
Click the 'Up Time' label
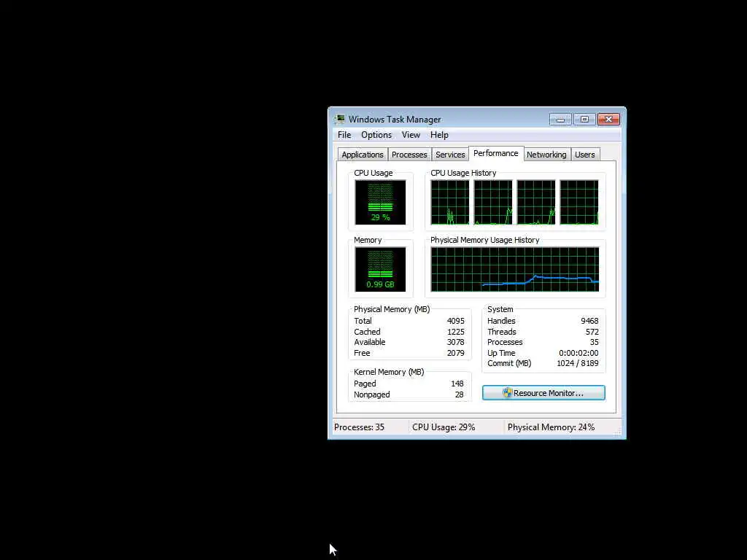pyautogui.click(x=501, y=354)
